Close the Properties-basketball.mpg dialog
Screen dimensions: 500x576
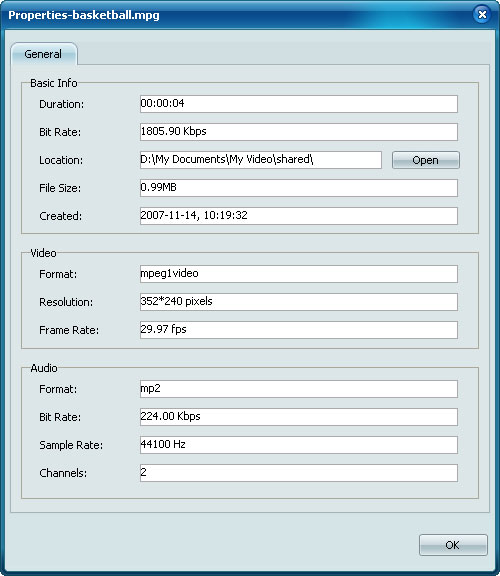482,15
